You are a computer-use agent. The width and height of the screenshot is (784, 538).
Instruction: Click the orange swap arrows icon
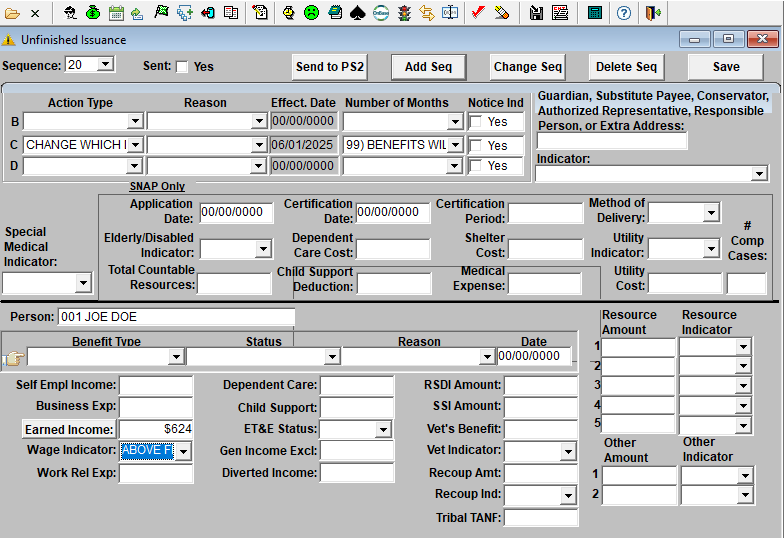tap(427, 12)
